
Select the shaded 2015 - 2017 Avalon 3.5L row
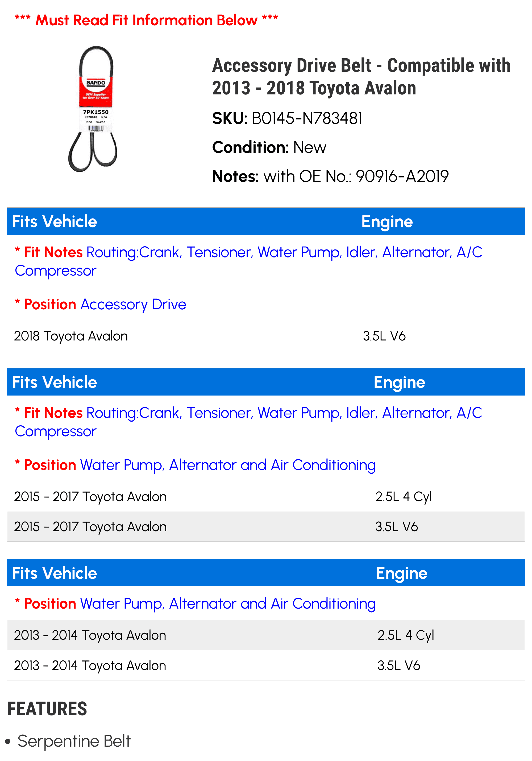coord(266,526)
